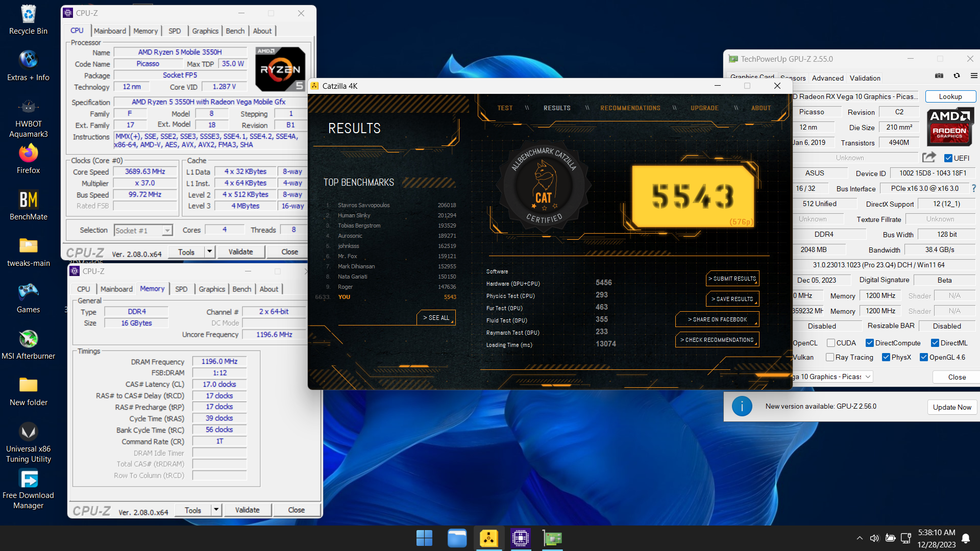Image resolution: width=980 pixels, height=551 pixels.
Task: Click the Tools button in top CPU-Z
Action: pyautogui.click(x=186, y=252)
